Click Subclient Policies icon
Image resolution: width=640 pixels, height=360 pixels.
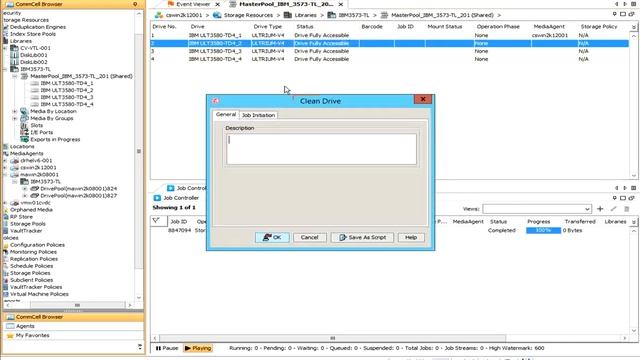[6, 280]
